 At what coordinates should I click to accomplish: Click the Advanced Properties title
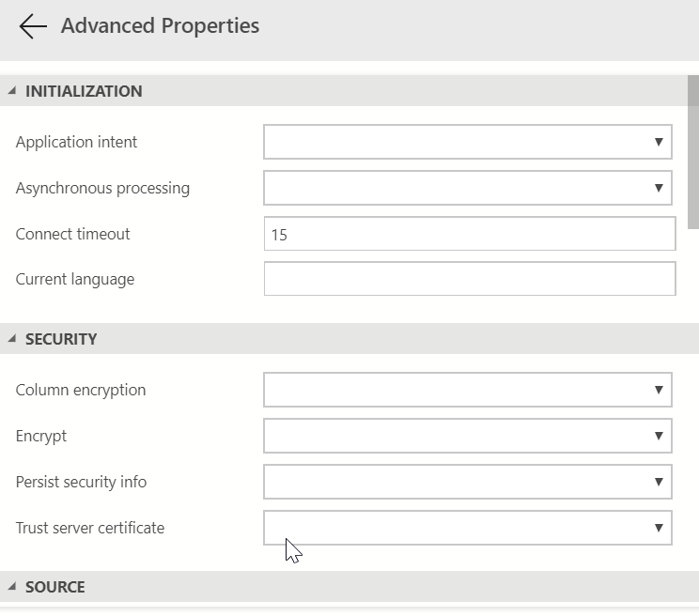pyautogui.click(x=160, y=26)
